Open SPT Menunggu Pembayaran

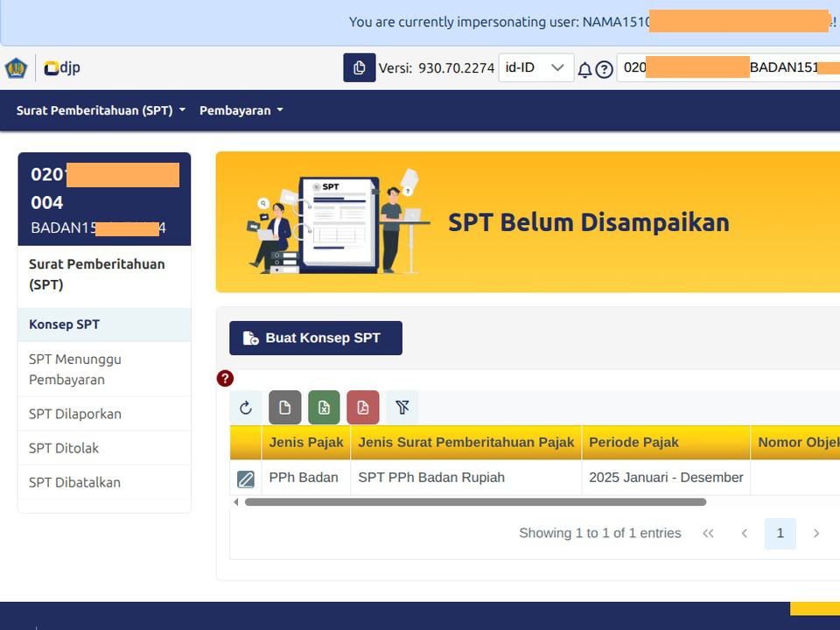click(x=104, y=369)
